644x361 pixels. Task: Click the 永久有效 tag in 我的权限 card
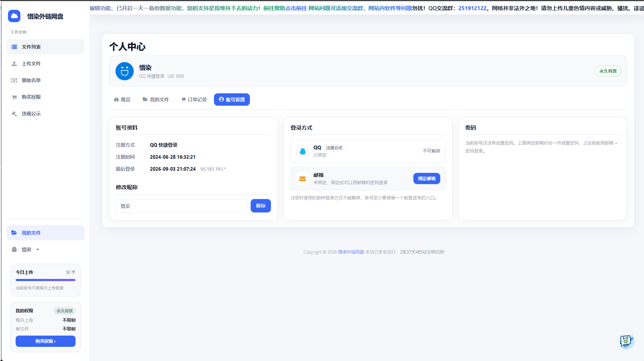tap(65, 311)
